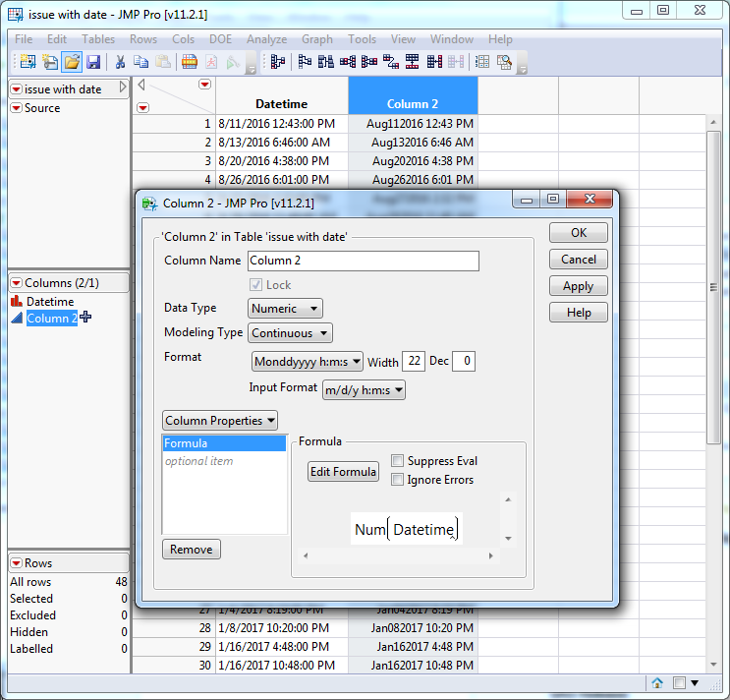Enable the Suppress Eval checkbox
730x700 pixels.
point(397,461)
